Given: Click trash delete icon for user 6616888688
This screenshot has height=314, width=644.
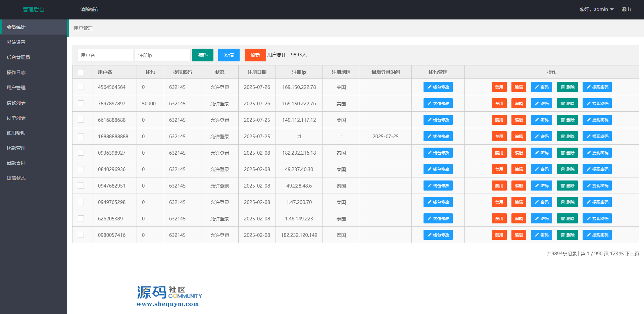Looking at the screenshot, I should coord(562,120).
